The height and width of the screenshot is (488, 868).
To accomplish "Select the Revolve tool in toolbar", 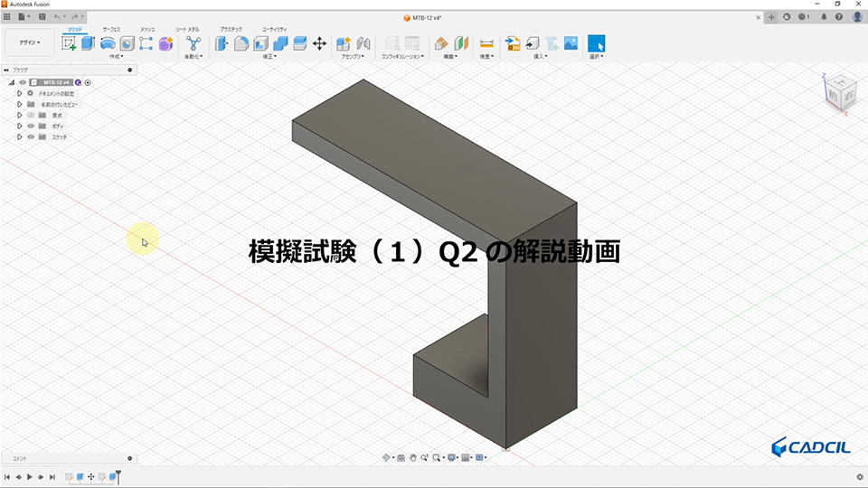I will click(108, 43).
